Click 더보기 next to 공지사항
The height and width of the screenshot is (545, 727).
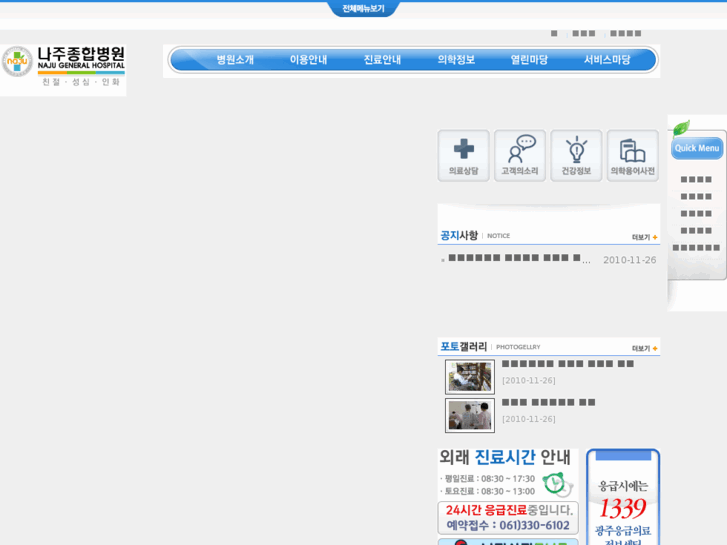(x=645, y=237)
